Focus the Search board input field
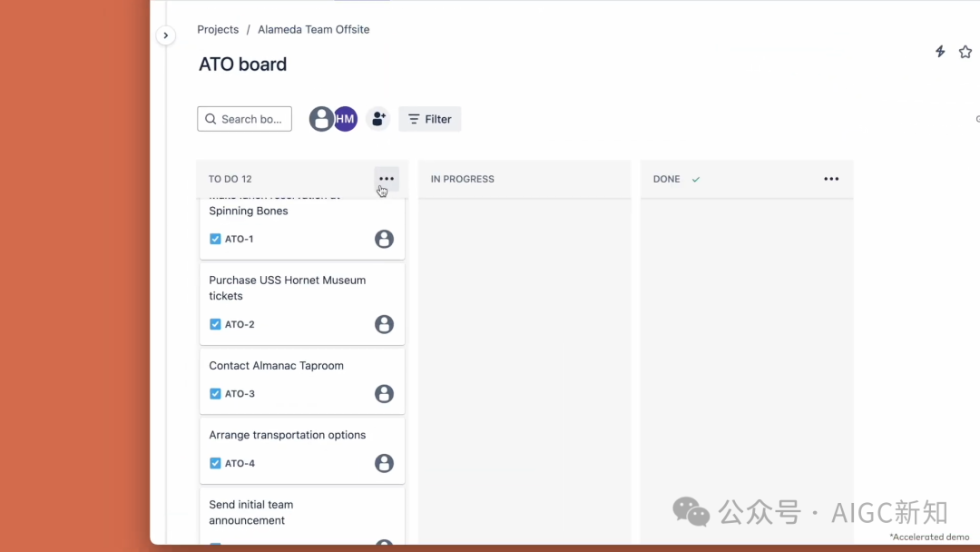Image resolution: width=980 pixels, height=552 pixels. coord(244,119)
